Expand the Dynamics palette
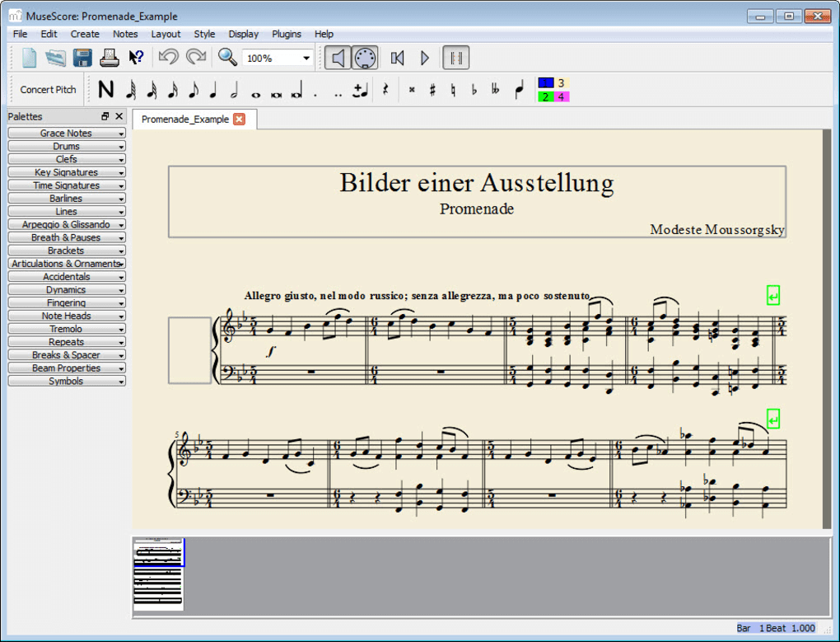 click(x=66, y=290)
